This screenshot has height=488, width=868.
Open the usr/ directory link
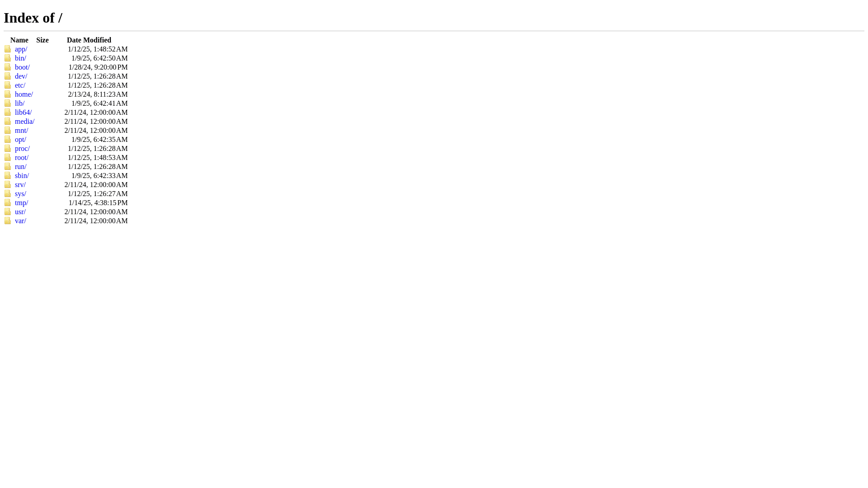pos(20,211)
